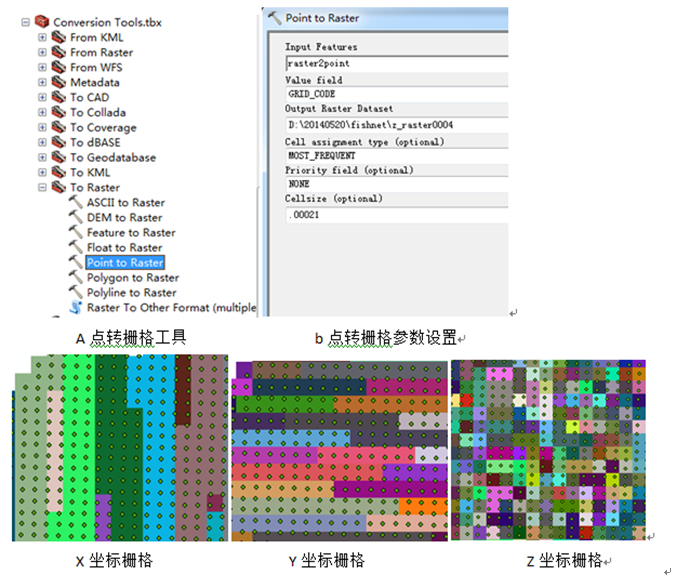The width and height of the screenshot is (674, 584).
Task: Click the Output Raster Dataset path field
Action: [x=397, y=125]
